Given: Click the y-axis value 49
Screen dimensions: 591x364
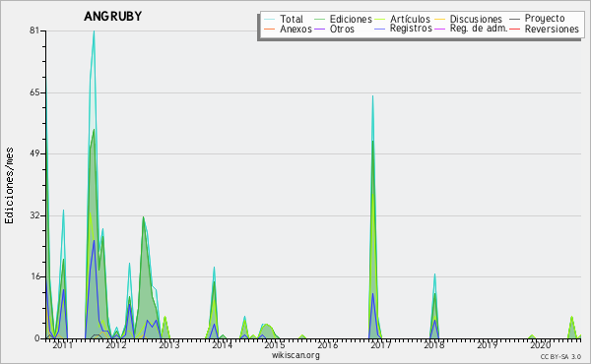Looking at the screenshot, I should 34,153.
